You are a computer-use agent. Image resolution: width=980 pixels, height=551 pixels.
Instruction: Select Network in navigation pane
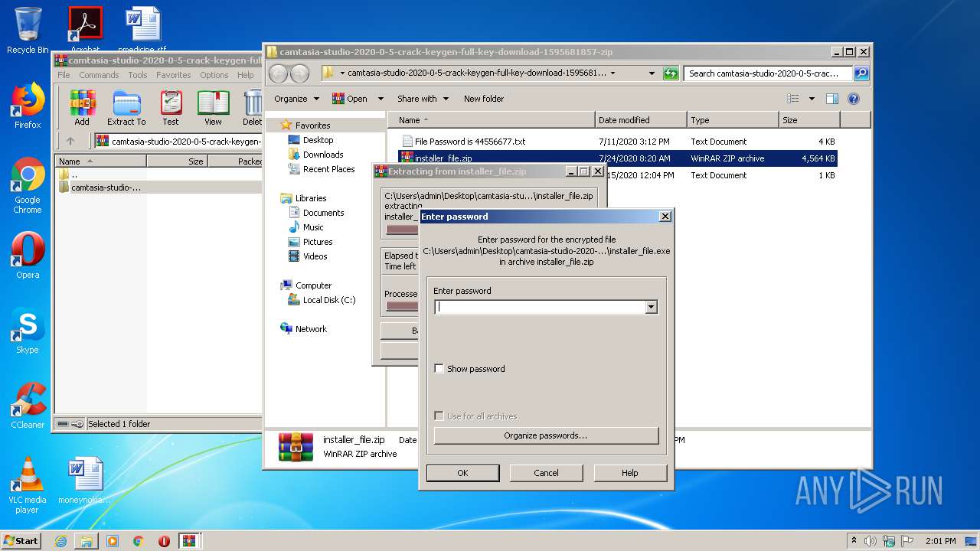click(x=311, y=329)
